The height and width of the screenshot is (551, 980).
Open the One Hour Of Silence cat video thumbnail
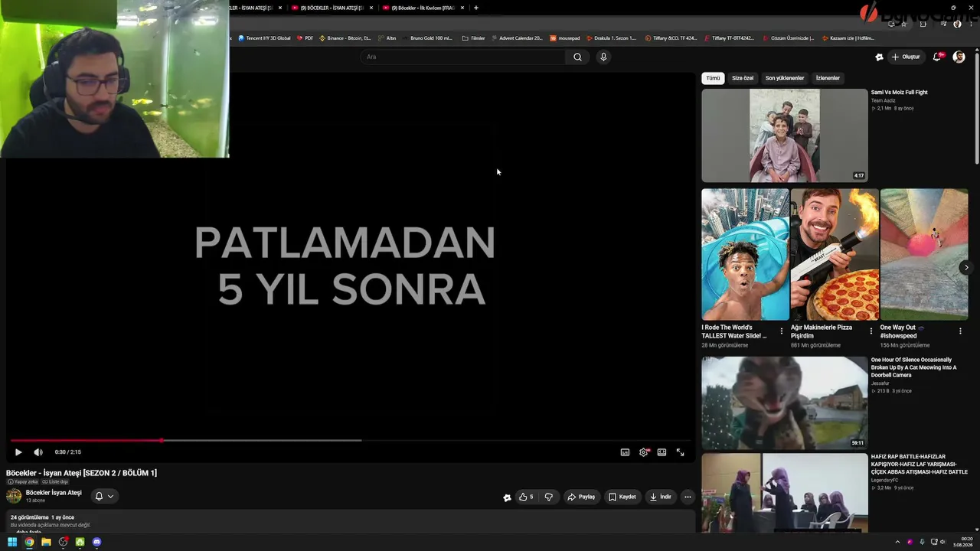point(785,403)
